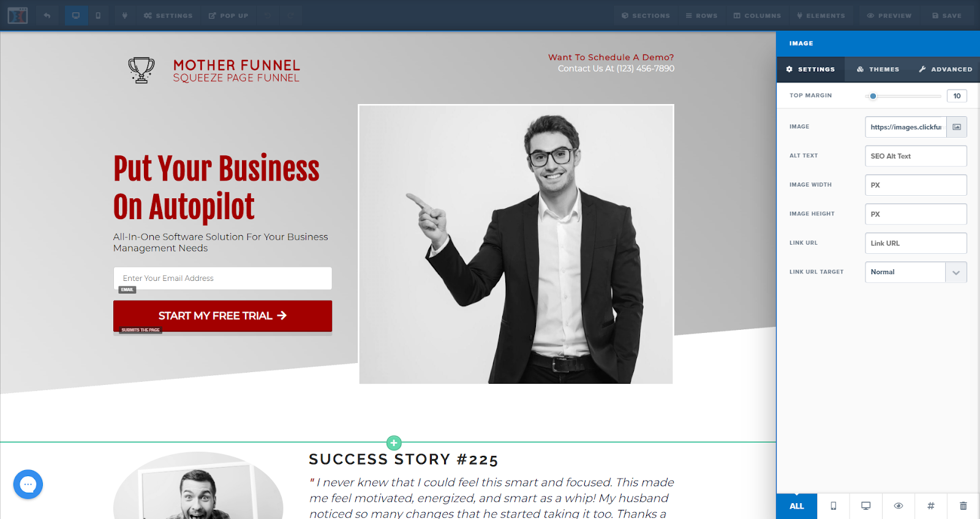Show on mobile only icon in bottom panel
The width and height of the screenshot is (980, 519).
tap(834, 506)
